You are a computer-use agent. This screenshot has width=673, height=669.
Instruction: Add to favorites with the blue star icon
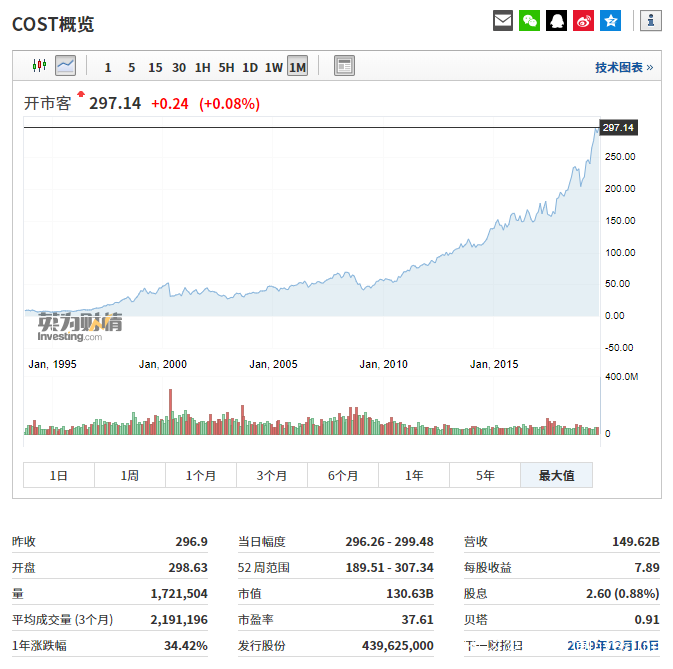[610, 21]
